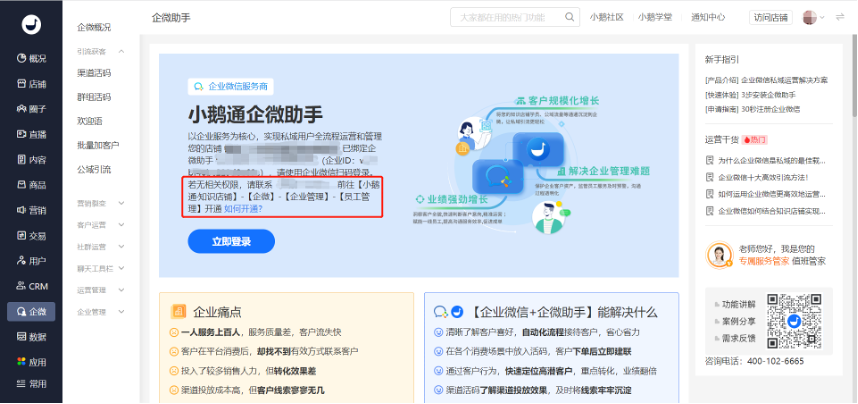Open article 企业微信十大高效引流方法
This screenshot has width=858, height=404.
tap(763, 177)
